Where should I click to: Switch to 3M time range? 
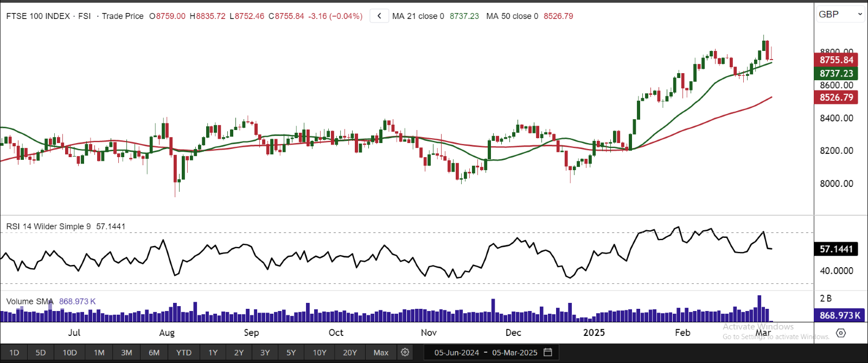[126, 352]
